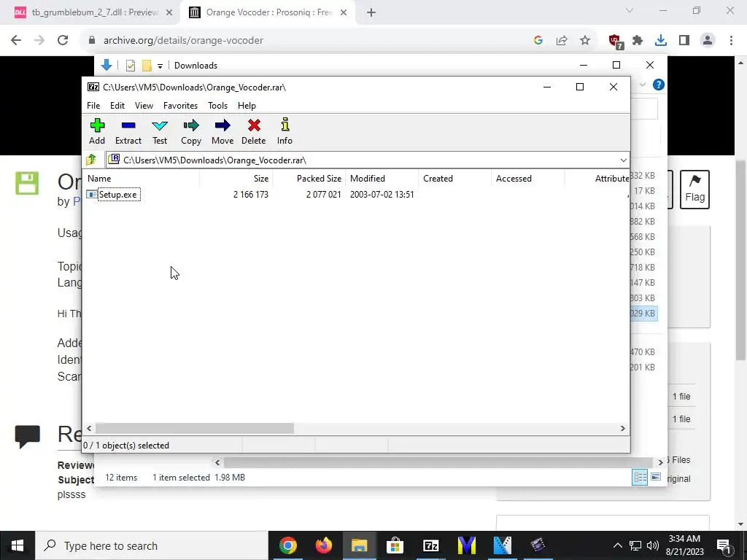Click the 7-Zip horizontal scrollbar thumb
The height and width of the screenshot is (560, 747).
coord(194,429)
